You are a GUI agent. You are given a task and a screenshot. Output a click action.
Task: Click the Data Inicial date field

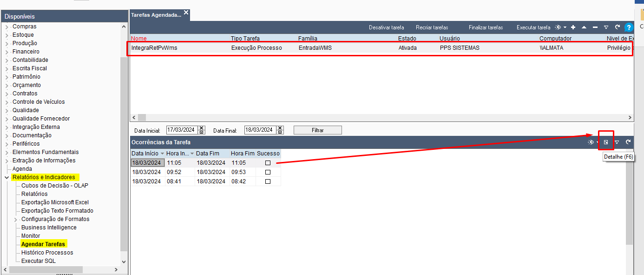tap(182, 130)
